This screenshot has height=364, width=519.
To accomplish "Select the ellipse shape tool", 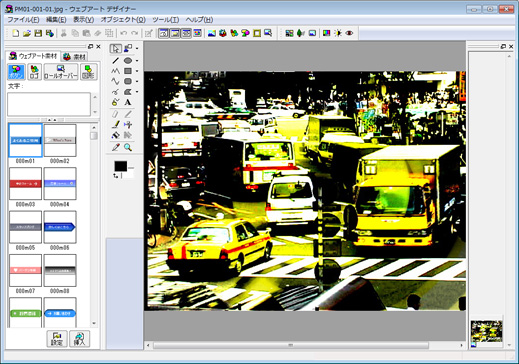I will tap(128, 61).
